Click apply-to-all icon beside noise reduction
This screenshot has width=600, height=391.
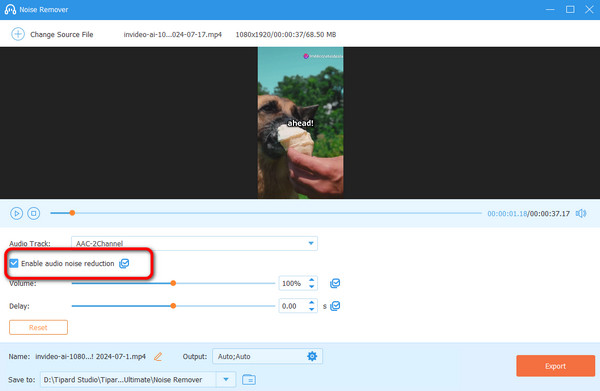[x=124, y=263]
